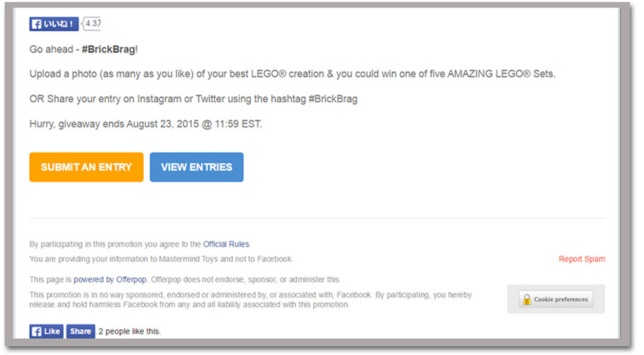This screenshot has height=355, width=644.
Task: Open the View Entries blue button
Action: (x=197, y=167)
